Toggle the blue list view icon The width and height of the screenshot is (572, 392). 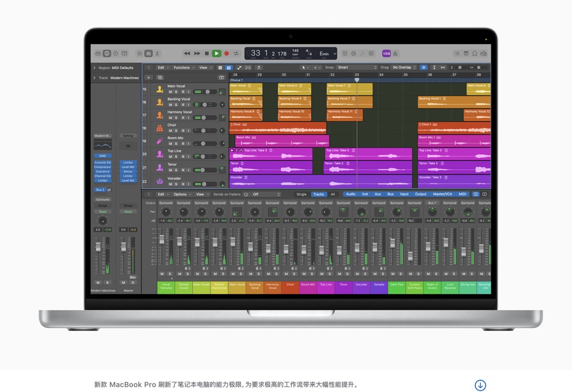[x=228, y=68]
